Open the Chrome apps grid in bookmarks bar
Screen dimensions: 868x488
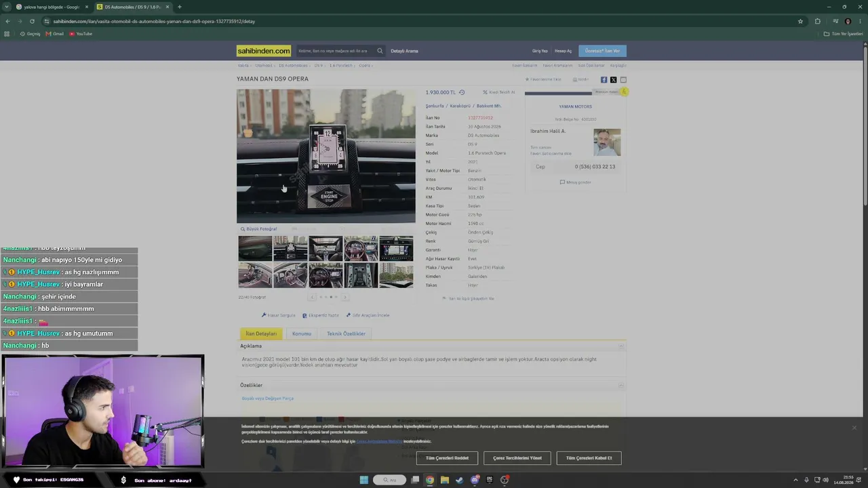click(7, 34)
